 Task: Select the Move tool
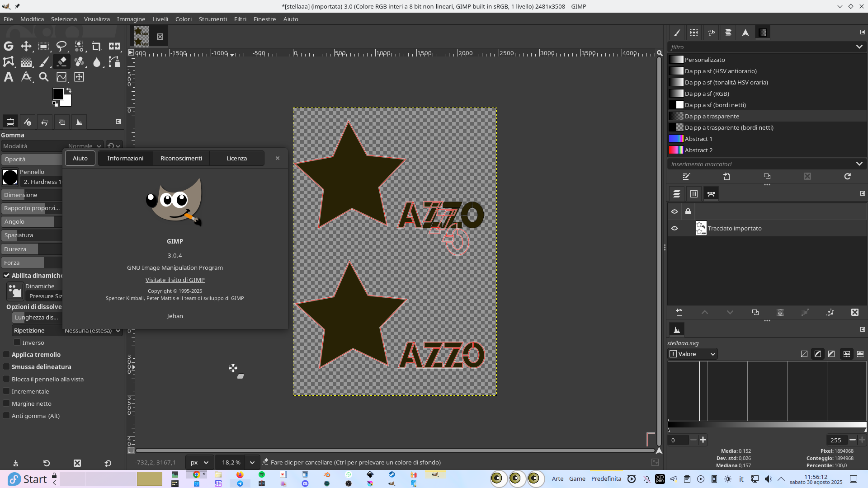pos(26,46)
